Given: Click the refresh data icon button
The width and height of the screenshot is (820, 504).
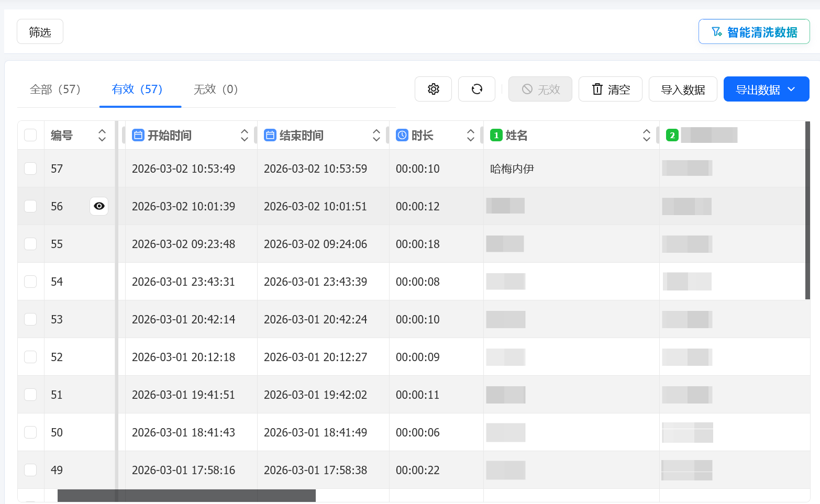Looking at the screenshot, I should (477, 89).
